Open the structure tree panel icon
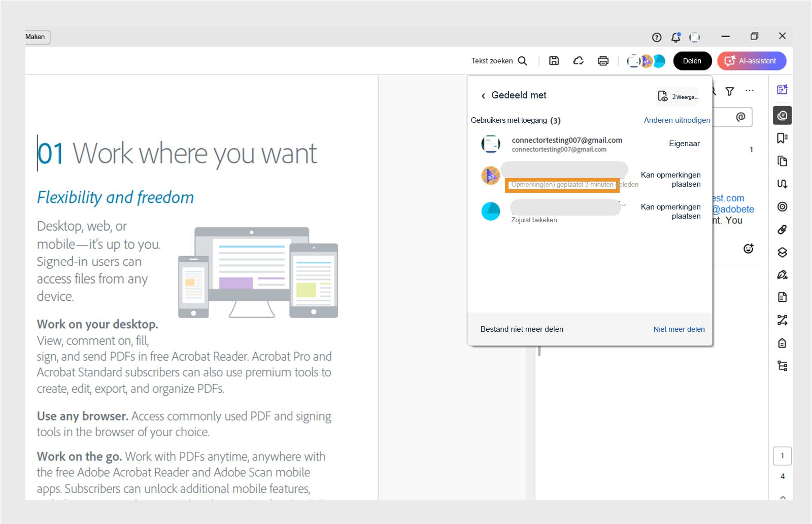Image resolution: width=812 pixels, height=524 pixels. tap(782, 366)
